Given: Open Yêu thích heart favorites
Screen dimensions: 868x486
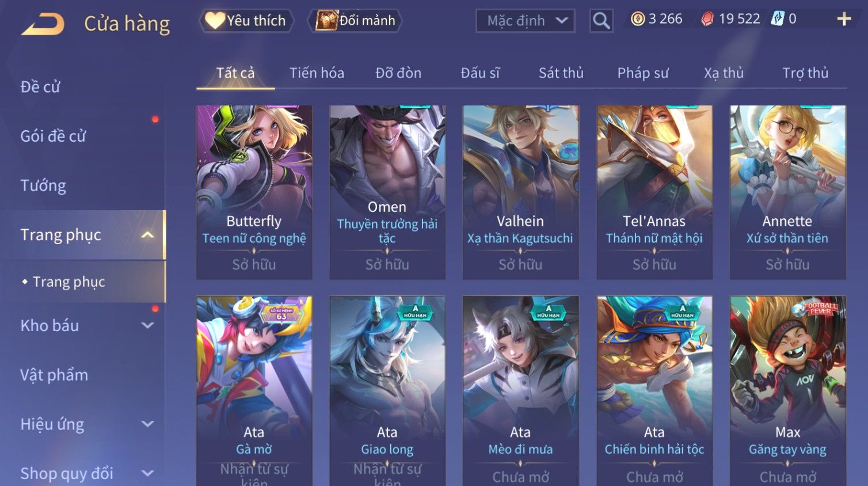Looking at the screenshot, I should coord(246,21).
